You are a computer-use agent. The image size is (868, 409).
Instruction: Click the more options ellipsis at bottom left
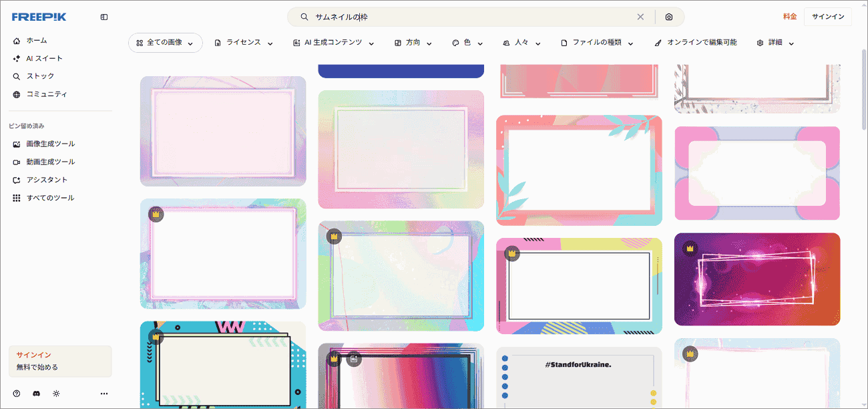coord(103,394)
